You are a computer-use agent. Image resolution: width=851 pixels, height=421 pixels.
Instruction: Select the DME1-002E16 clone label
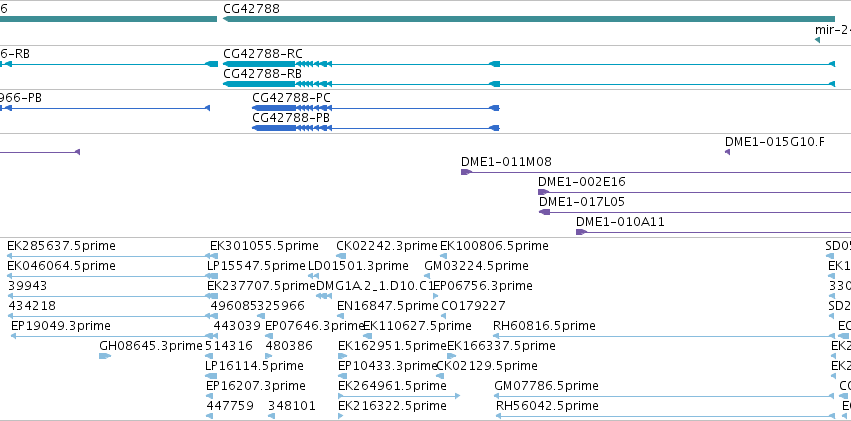tap(582, 182)
